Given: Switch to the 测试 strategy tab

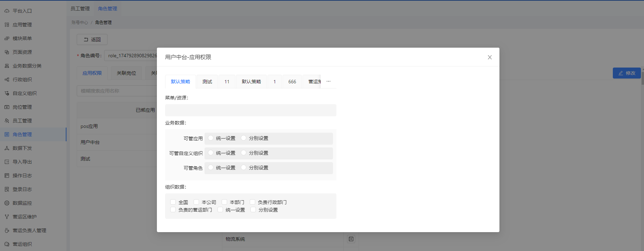Looking at the screenshot, I should [207, 82].
